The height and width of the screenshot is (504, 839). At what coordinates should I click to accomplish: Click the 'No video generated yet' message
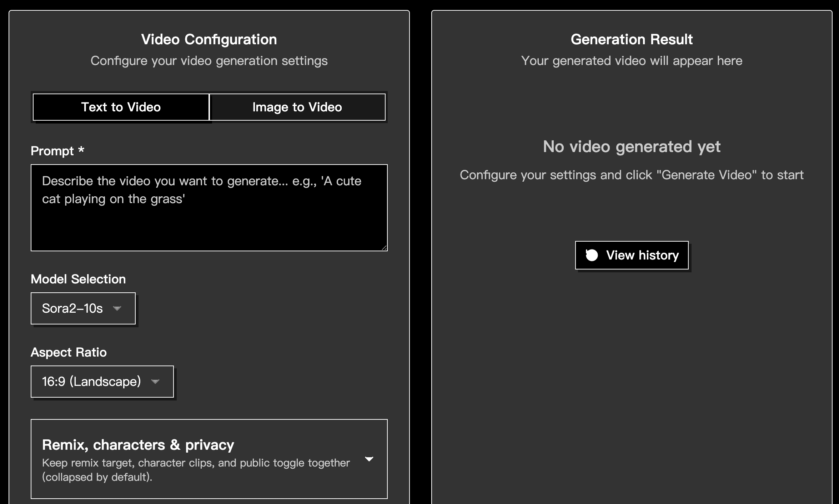631,147
